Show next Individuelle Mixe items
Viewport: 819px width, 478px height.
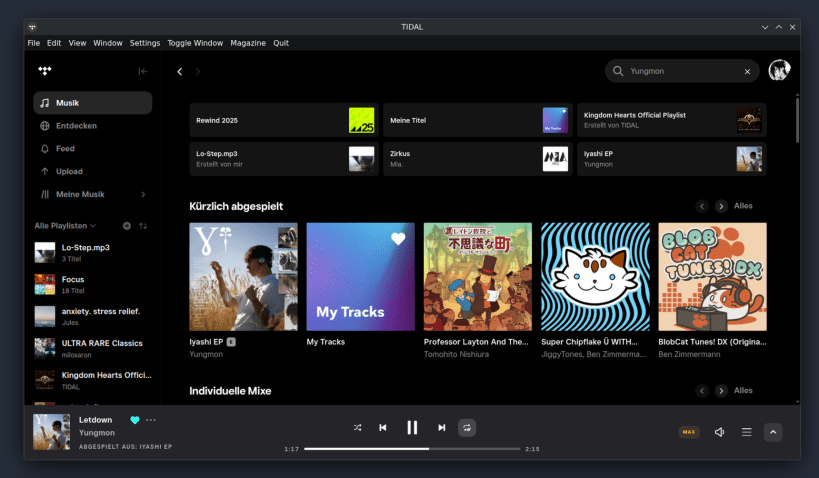(x=721, y=391)
